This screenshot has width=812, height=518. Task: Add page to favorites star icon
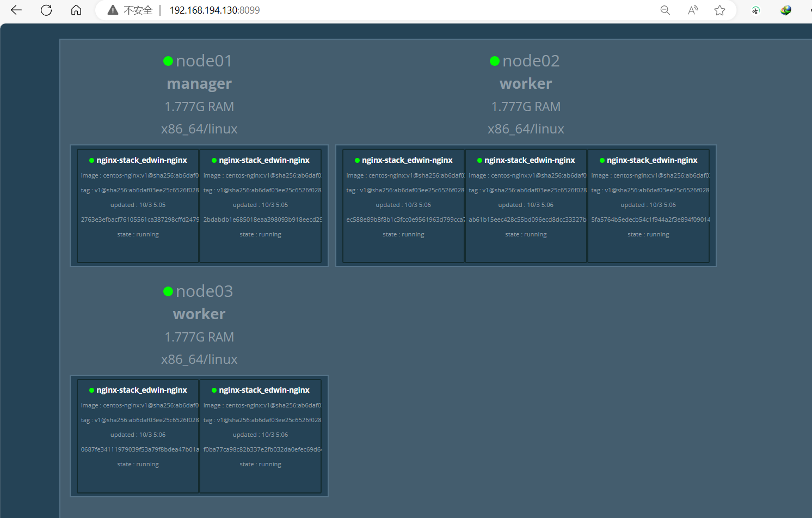point(720,10)
